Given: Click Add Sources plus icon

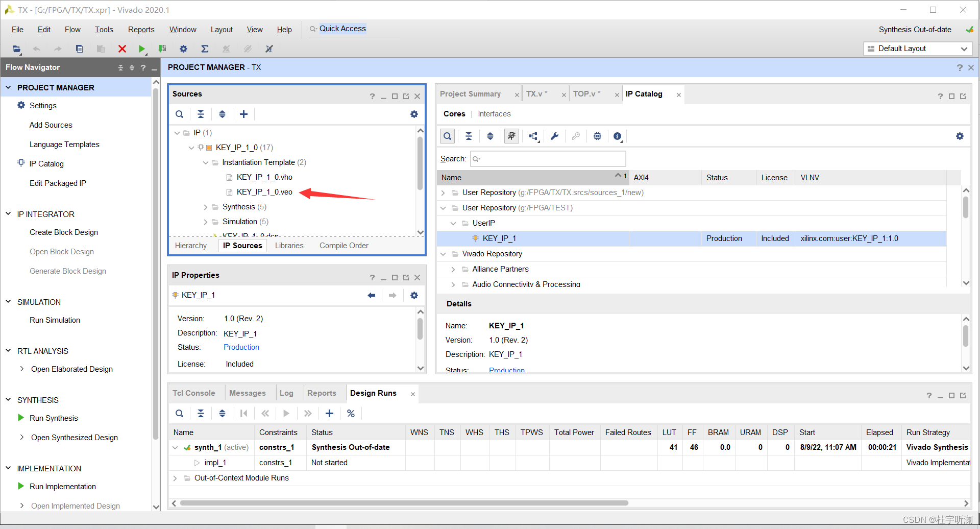Looking at the screenshot, I should 244,114.
